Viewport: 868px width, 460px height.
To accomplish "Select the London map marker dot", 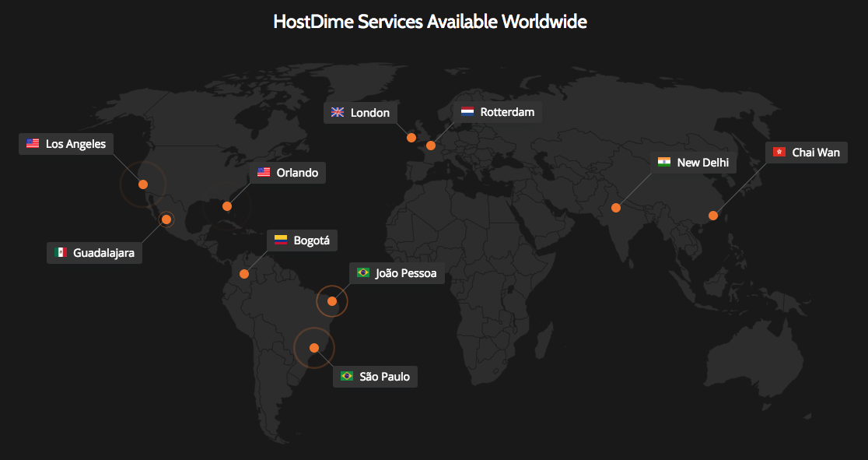I will click(x=411, y=138).
